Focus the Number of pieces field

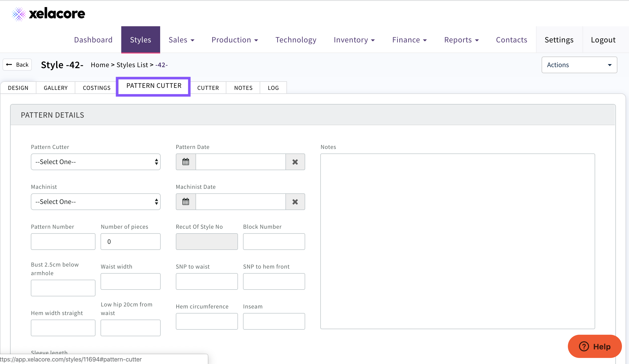tap(130, 242)
